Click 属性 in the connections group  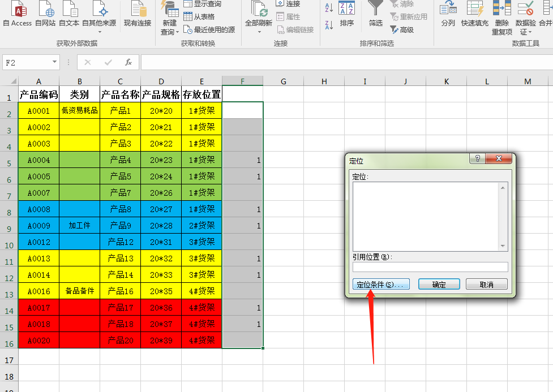(x=288, y=16)
